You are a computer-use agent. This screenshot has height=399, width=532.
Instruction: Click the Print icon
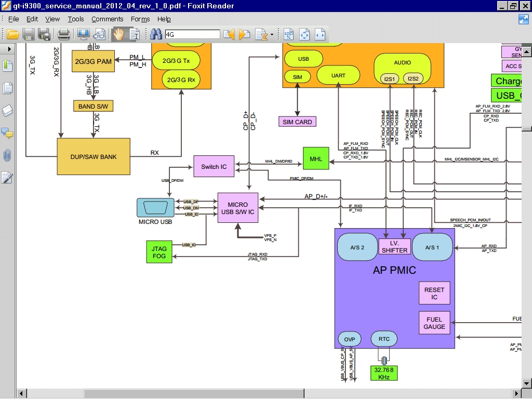coord(64,34)
